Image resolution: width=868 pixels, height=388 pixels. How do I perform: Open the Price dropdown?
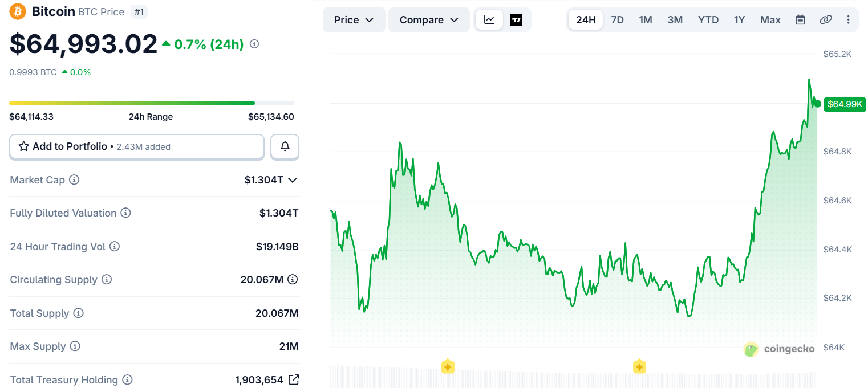tap(354, 20)
